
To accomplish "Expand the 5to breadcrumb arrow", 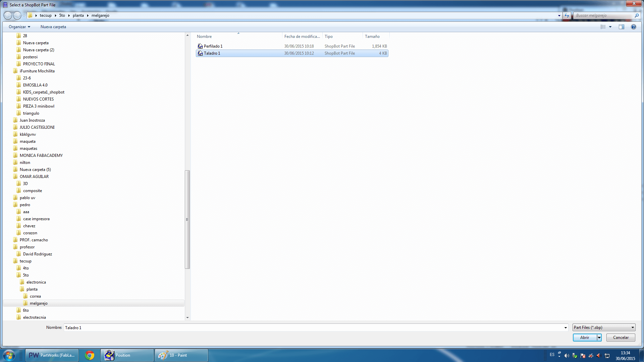I will (x=69, y=15).
